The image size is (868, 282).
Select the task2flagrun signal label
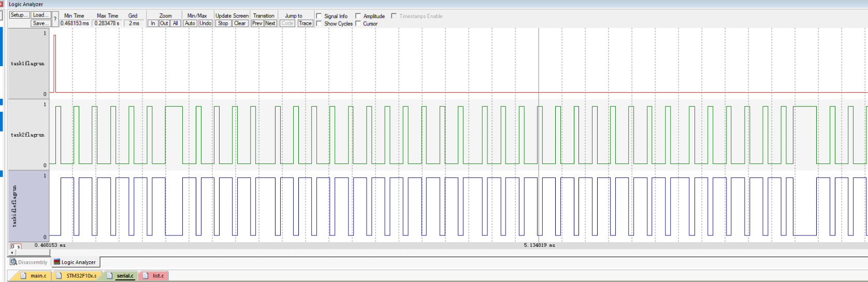[x=27, y=135]
